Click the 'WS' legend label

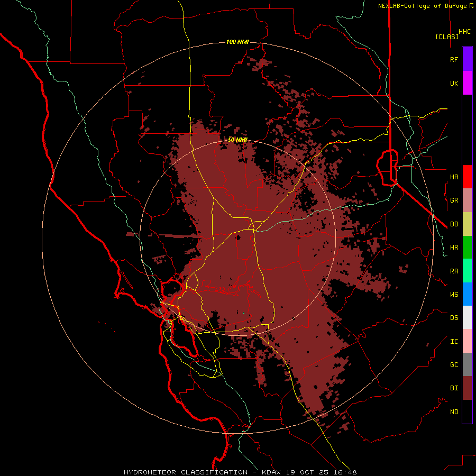tap(454, 294)
